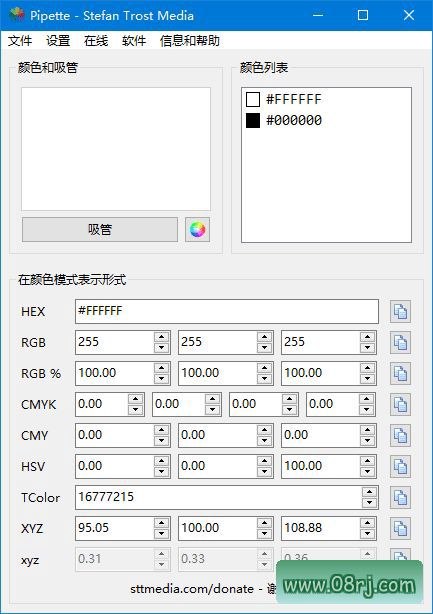Click the 吸管 pipette button

100,229
